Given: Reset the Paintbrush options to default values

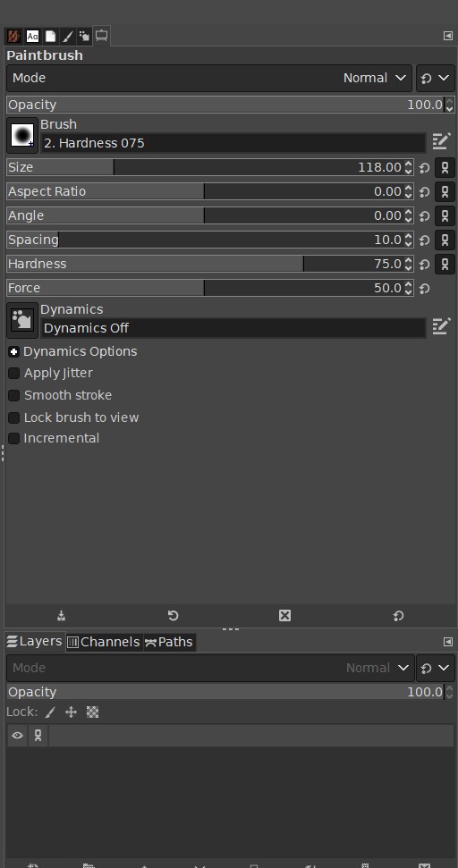Looking at the screenshot, I should click(398, 616).
